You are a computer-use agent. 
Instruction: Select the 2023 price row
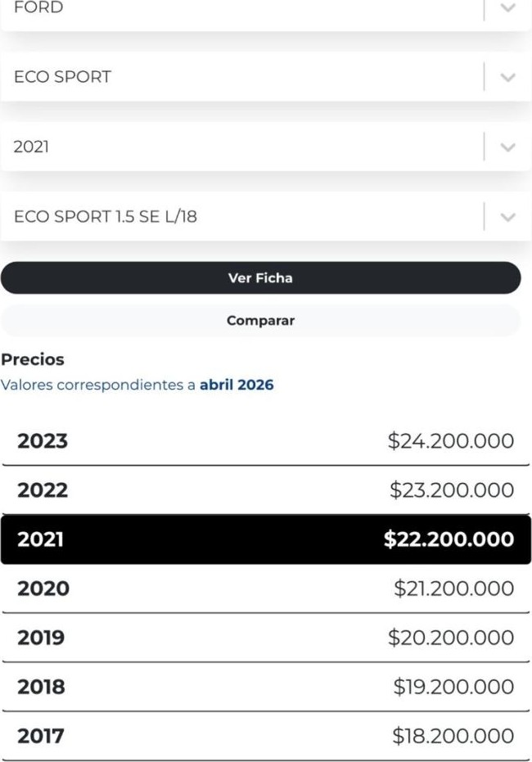(265, 441)
